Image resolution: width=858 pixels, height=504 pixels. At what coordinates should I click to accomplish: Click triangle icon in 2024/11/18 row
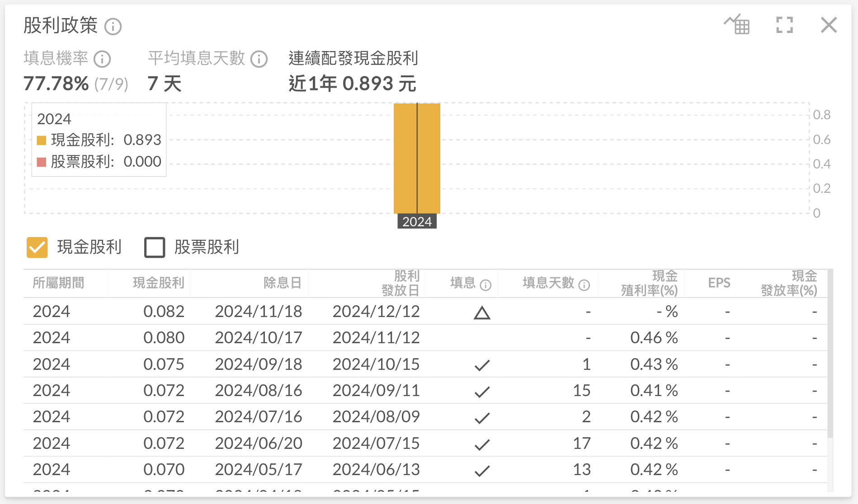482,313
